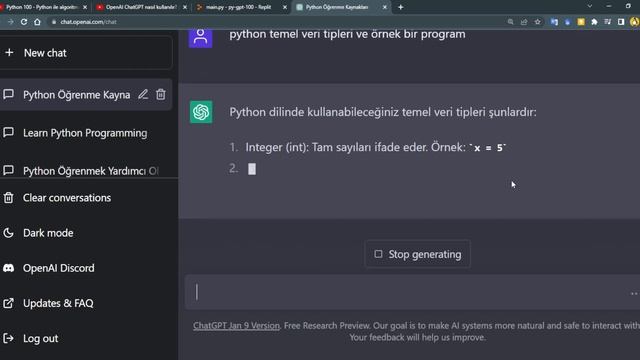
Task: Focus the message input field
Action: [412, 292]
